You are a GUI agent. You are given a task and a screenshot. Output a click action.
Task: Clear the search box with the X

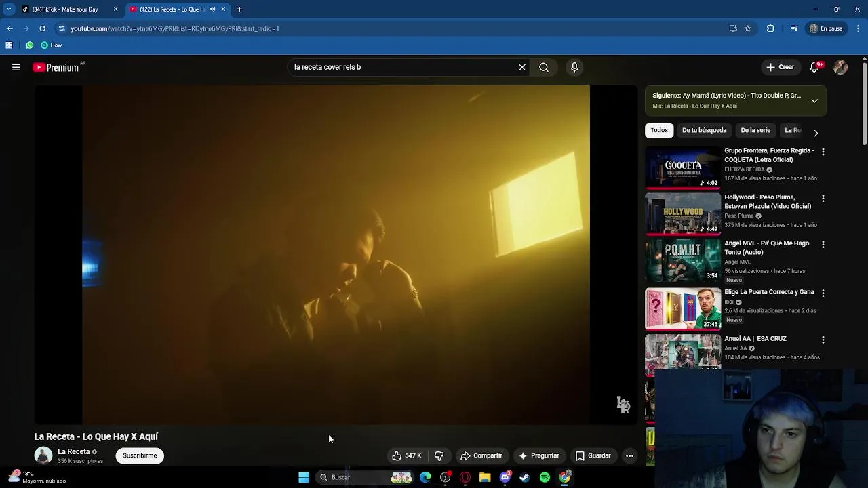522,67
